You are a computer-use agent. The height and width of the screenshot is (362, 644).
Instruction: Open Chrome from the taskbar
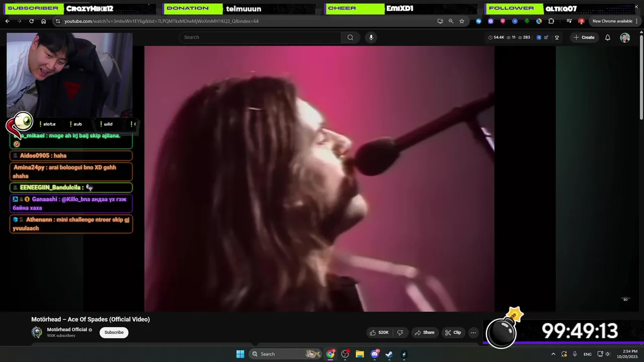[x=331, y=354]
